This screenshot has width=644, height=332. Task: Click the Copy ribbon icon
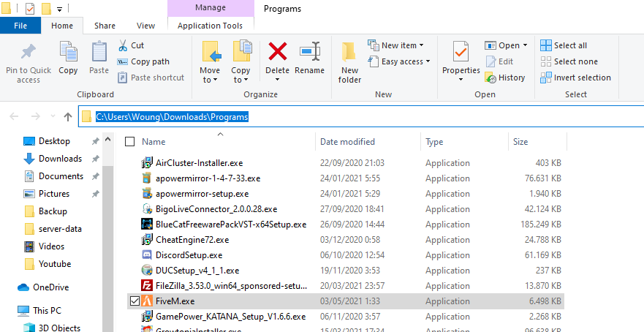click(x=68, y=52)
